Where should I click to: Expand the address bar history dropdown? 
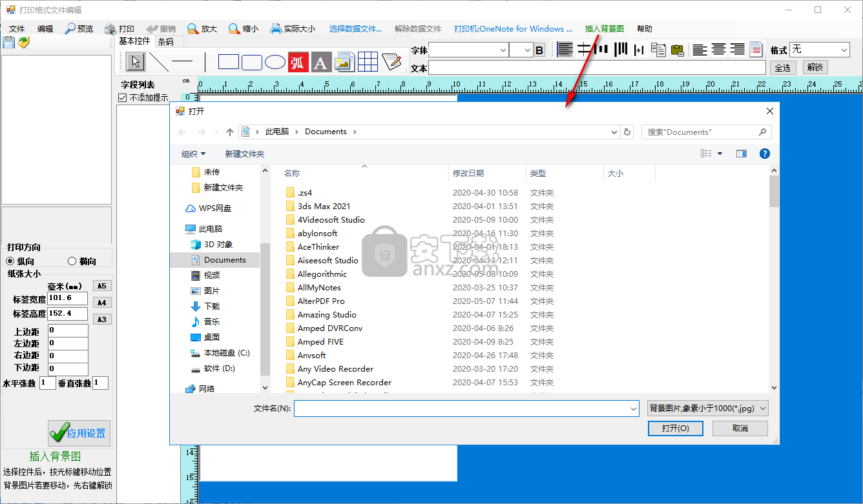point(614,132)
